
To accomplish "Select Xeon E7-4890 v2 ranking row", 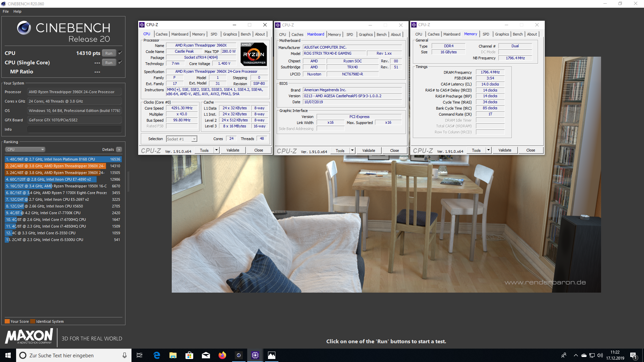I will (63, 179).
